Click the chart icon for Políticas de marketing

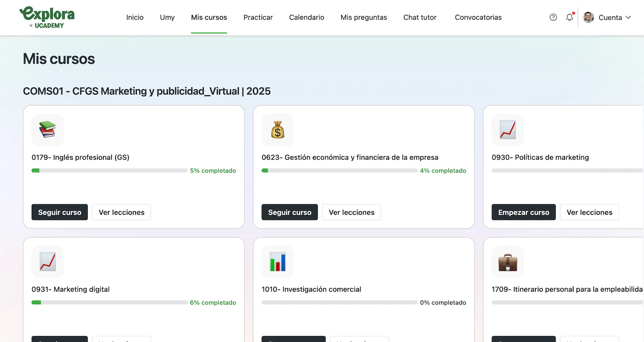click(x=508, y=130)
